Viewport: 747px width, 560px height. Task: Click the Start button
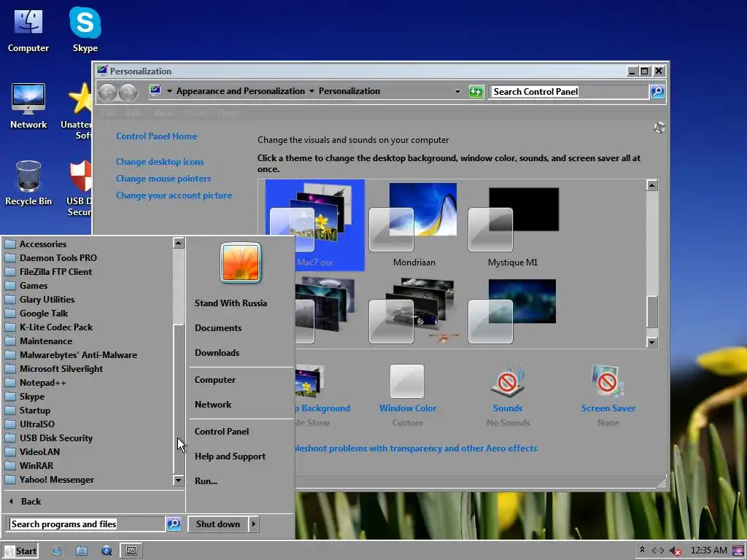20,551
